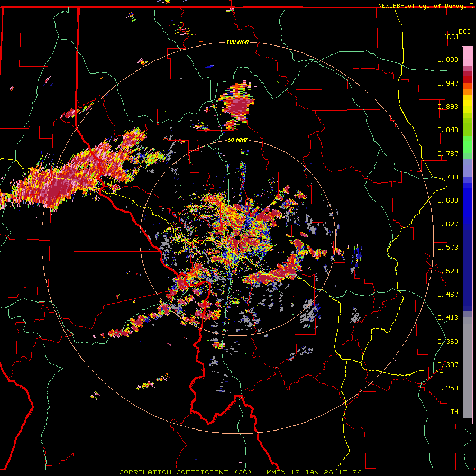The width and height of the screenshot is (476, 476).
Task: Pick the light pink top legend swatch
Action: click(x=467, y=56)
